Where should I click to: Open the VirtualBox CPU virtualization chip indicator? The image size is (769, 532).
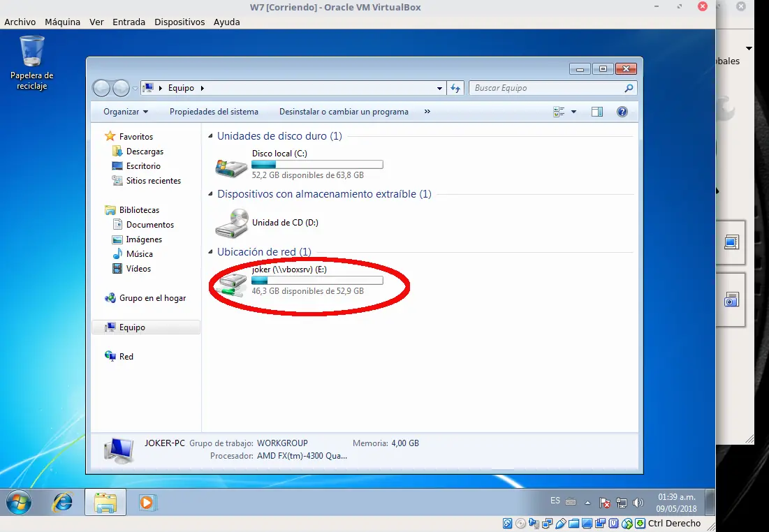613,523
